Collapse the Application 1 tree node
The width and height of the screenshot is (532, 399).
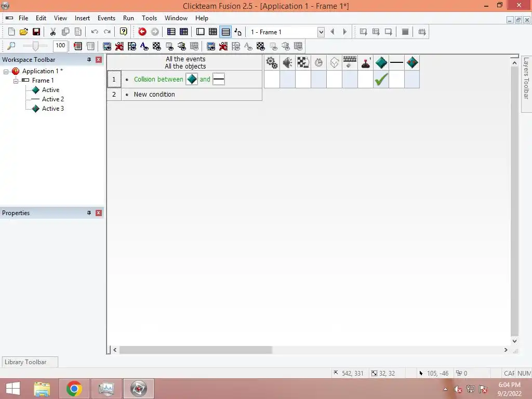pos(6,72)
